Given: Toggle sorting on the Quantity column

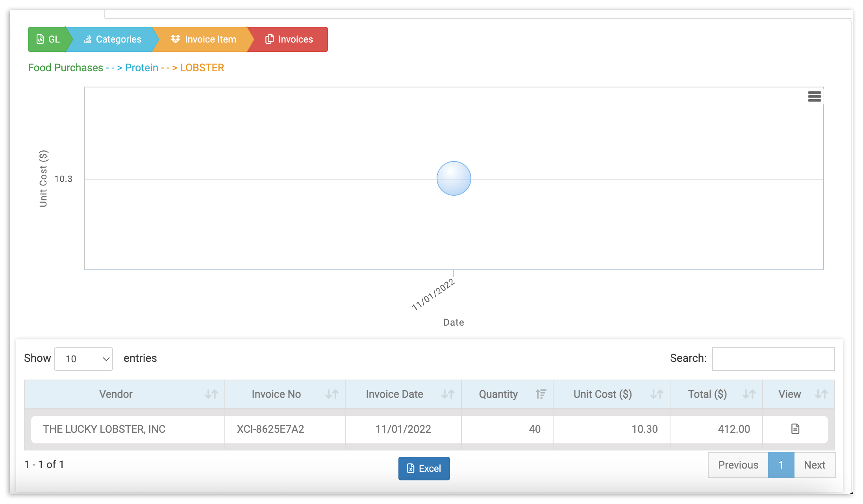Looking at the screenshot, I should [541, 394].
